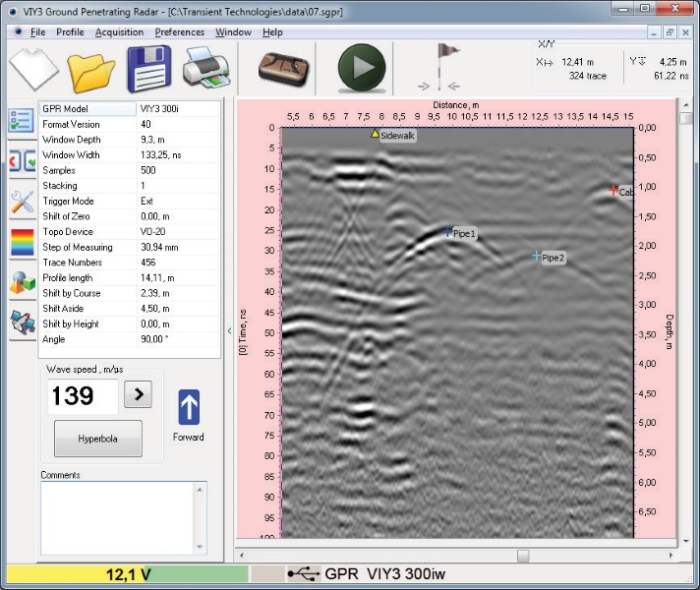
Task: Open the Help menu
Action: tap(272, 32)
